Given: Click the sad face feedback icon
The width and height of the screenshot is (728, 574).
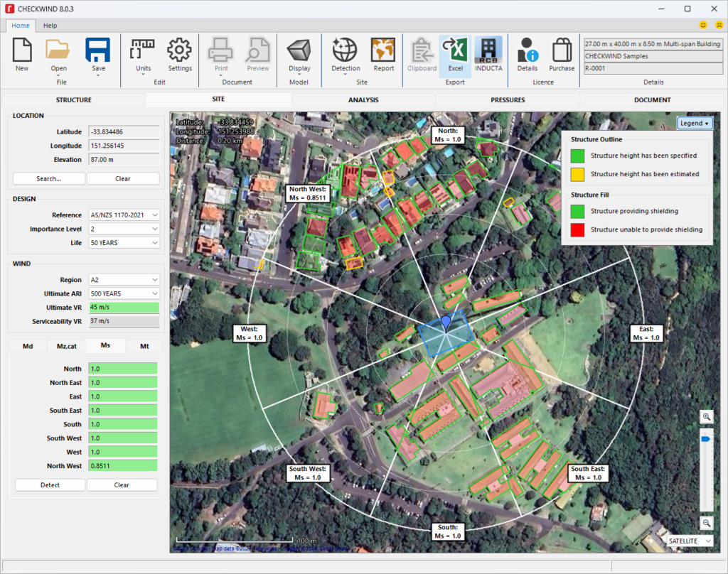Looking at the screenshot, I should coord(719,25).
